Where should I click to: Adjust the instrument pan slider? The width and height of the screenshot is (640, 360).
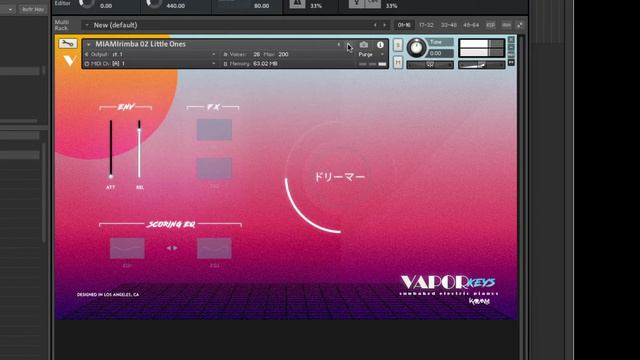point(430,65)
